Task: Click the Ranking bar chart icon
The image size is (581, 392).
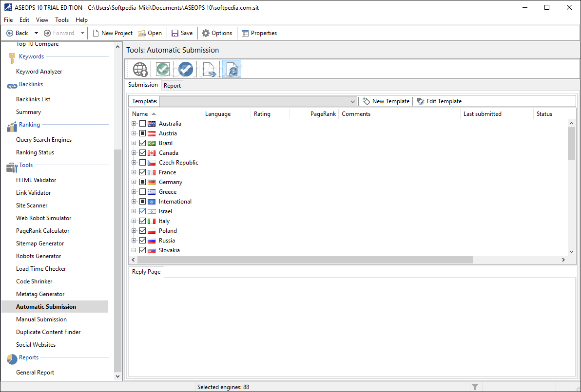Action: click(12, 127)
